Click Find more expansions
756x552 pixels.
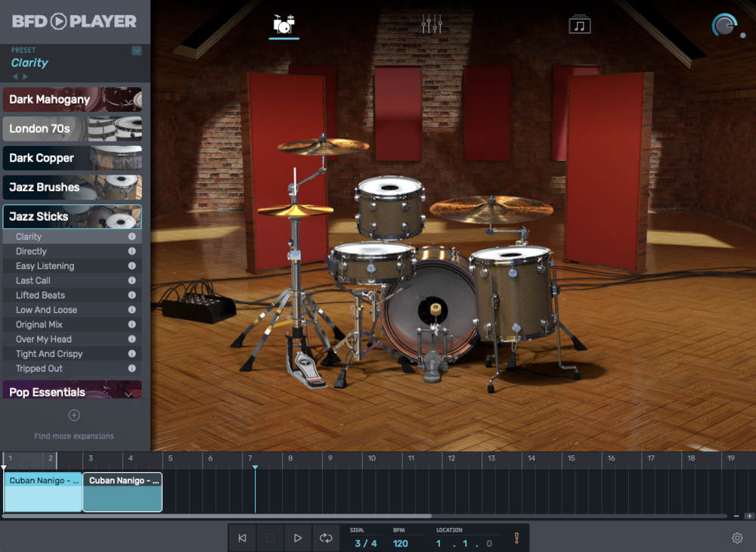tap(73, 436)
